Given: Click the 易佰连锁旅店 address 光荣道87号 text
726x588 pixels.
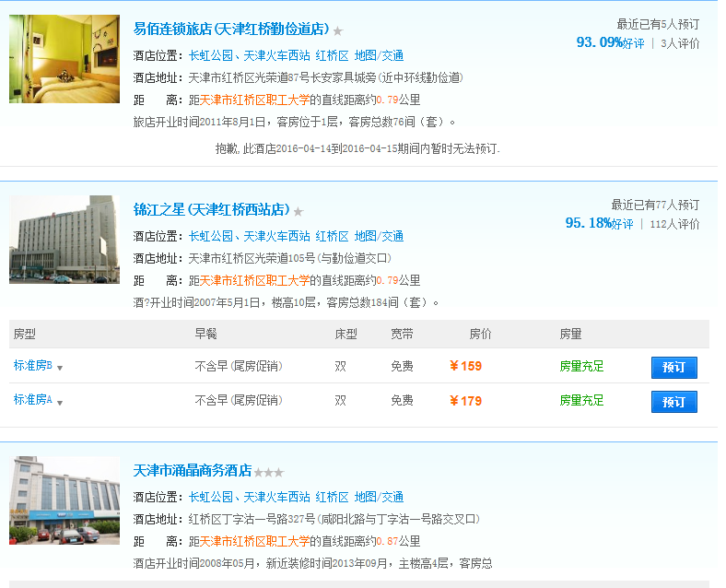Looking at the screenshot, I should coord(326,77).
